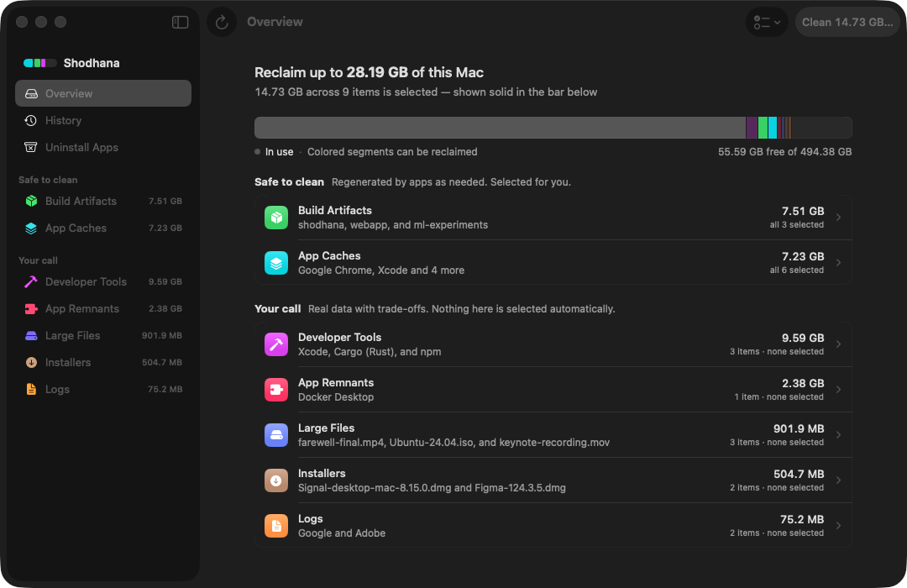Click the App Remnants puzzle sidebar icon

31,309
